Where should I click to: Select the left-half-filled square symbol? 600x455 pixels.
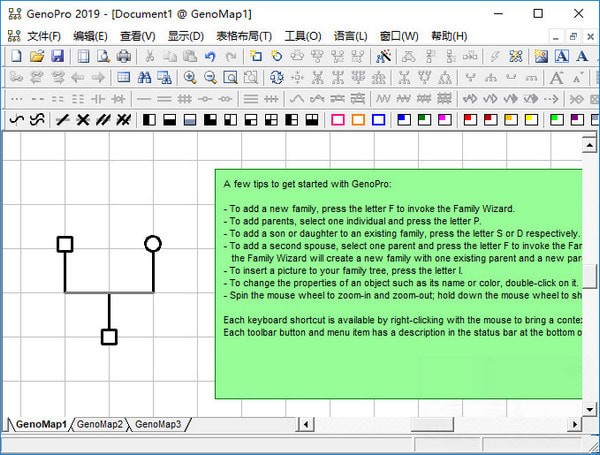click(150, 120)
